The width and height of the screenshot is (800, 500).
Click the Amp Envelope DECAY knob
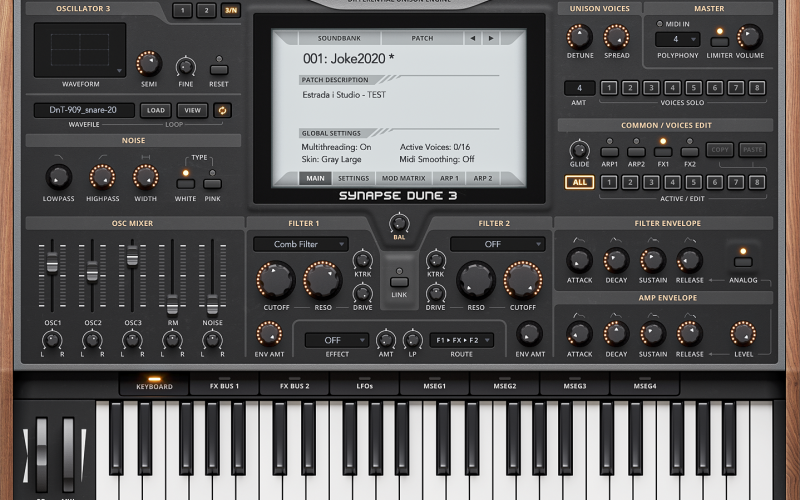(616, 334)
